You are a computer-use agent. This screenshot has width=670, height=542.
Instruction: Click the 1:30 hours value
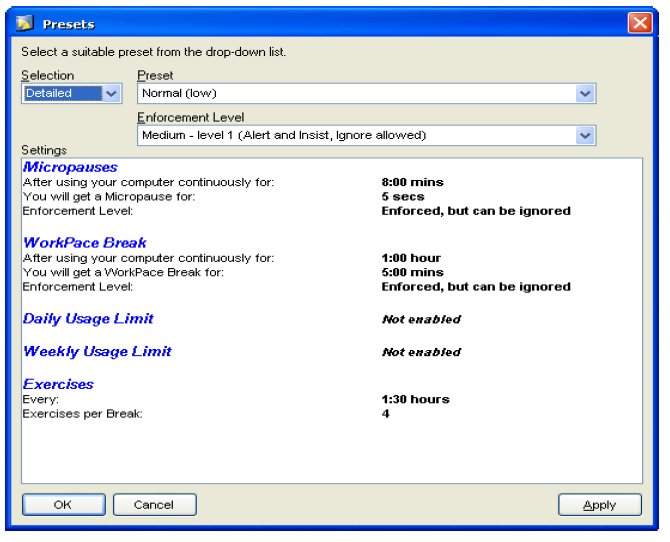[415, 399]
